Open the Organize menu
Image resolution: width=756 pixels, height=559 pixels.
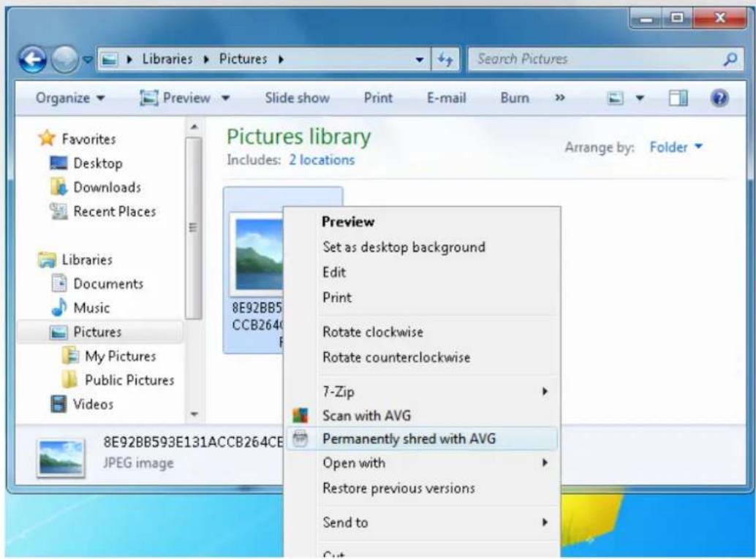click(x=70, y=99)
